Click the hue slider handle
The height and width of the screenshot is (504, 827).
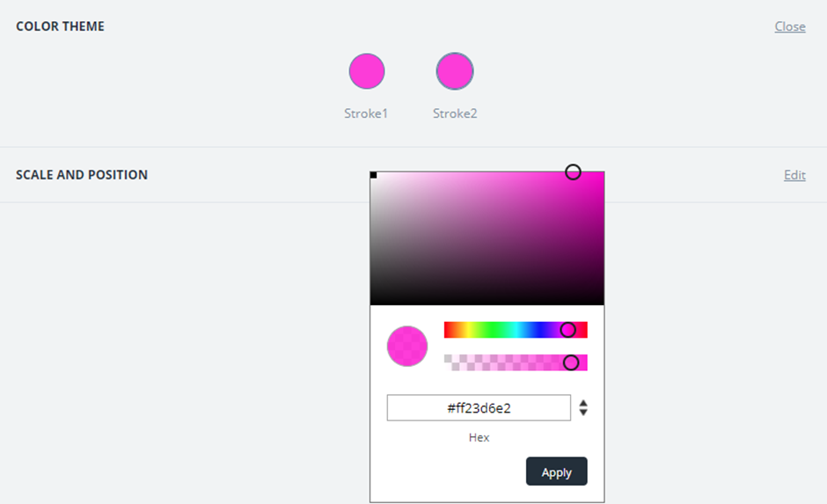click(568, 330)
